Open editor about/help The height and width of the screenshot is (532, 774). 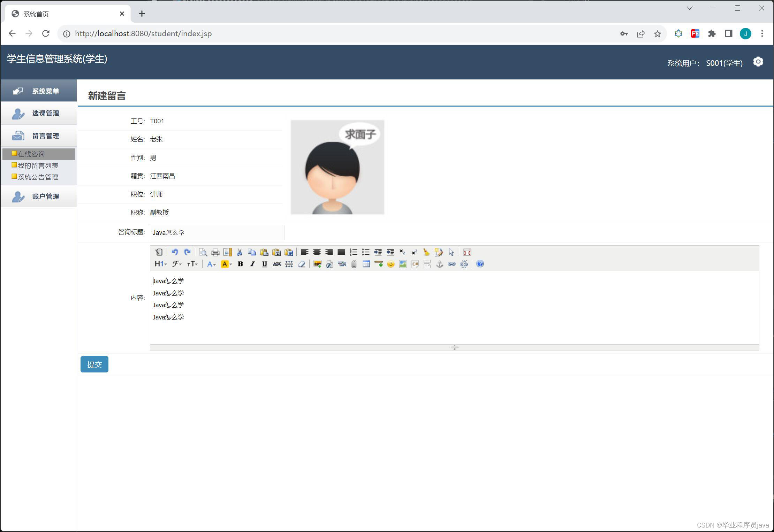[x=480, y=264]
